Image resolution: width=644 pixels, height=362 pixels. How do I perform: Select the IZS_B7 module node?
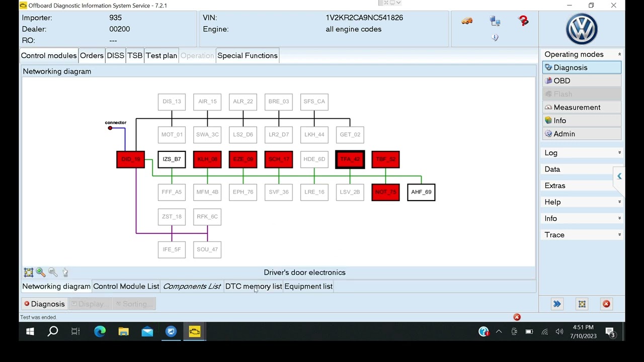coord(172,159)
